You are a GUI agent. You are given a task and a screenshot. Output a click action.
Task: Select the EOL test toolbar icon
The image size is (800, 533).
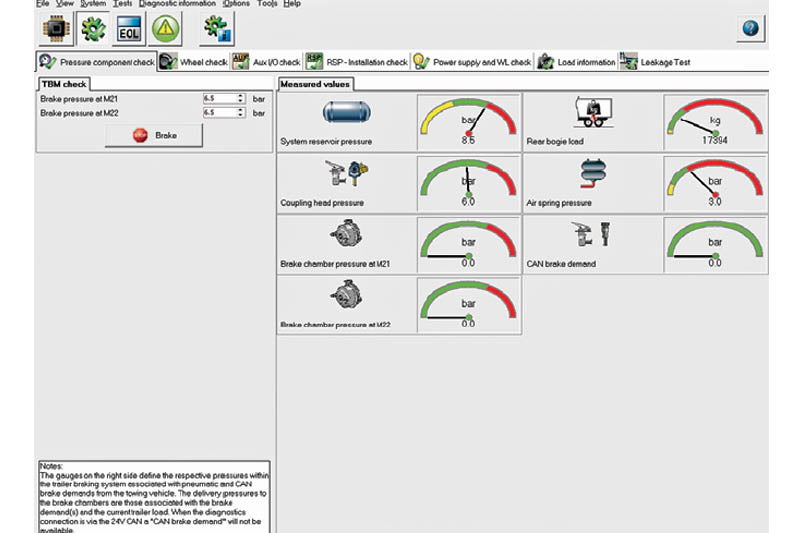(x=128, y=29)
